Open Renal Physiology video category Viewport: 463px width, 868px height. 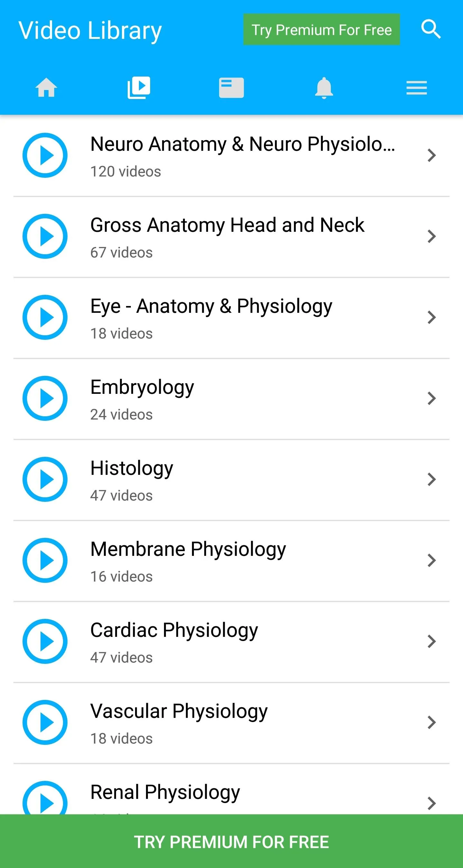(165, 792)
